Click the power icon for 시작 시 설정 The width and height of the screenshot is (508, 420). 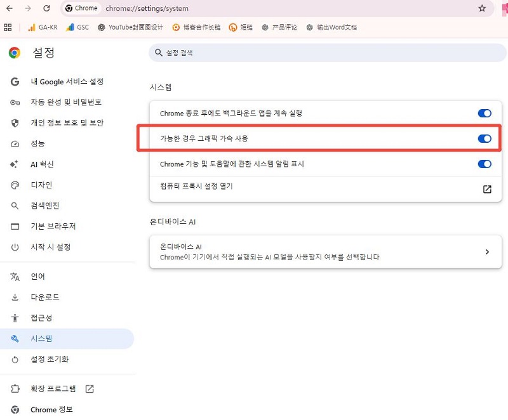[15, 247]
